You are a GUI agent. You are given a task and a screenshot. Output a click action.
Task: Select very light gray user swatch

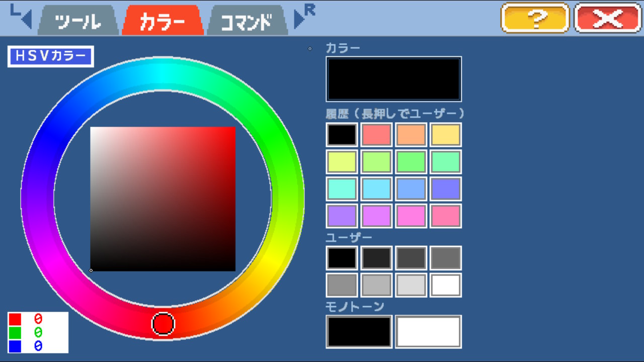pos(411,285)
